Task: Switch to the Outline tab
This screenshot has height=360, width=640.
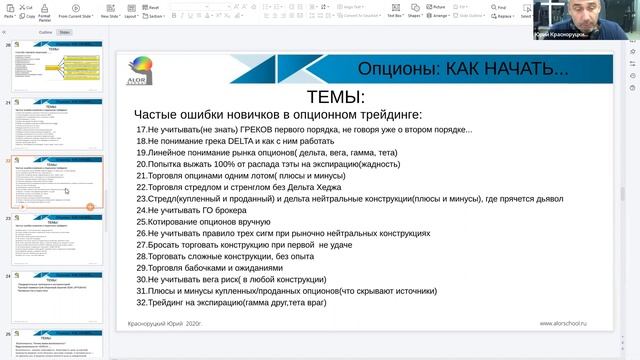Action: click(45, 32)
